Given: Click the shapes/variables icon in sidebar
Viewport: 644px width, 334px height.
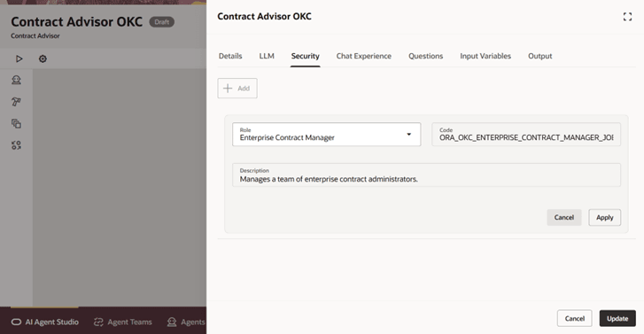Looking at the screenshot, I should (x=17, y=145).
